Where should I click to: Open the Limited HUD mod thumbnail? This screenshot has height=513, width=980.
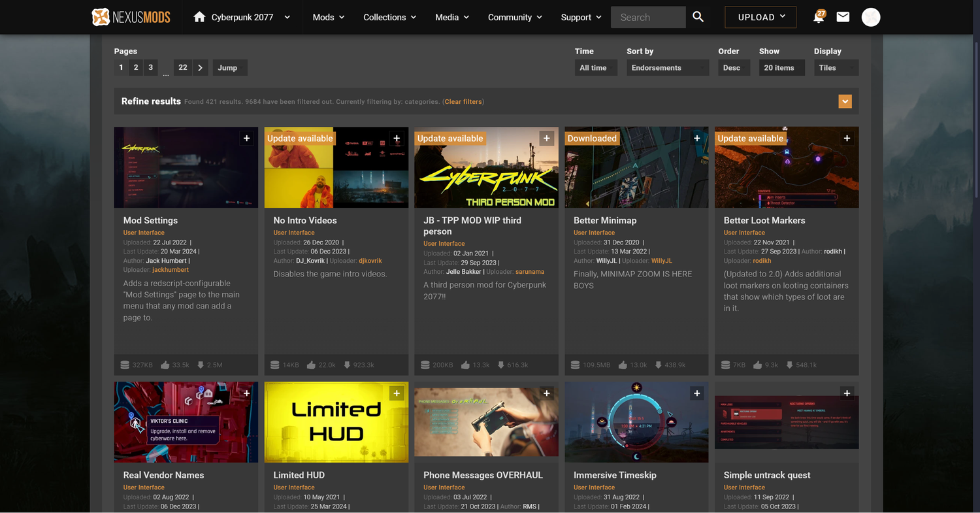pos(336,422)
